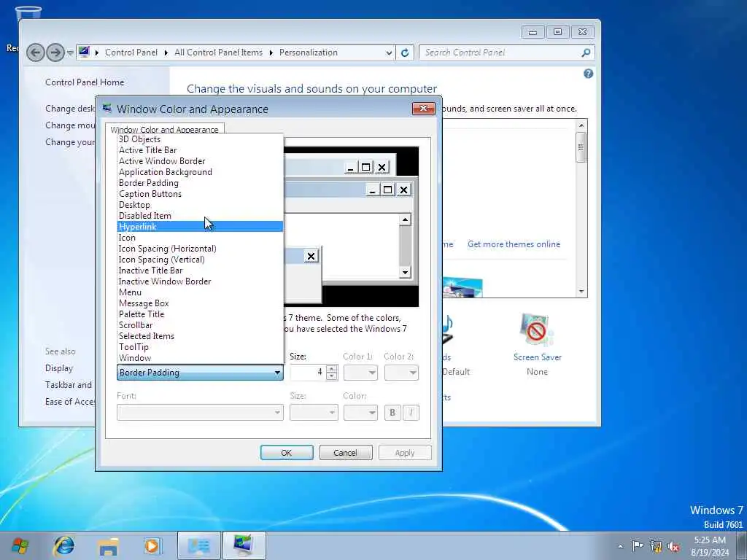Screen dimensions: 747x560
Task: Toggle Bold font button
Action: click(392, 413)
